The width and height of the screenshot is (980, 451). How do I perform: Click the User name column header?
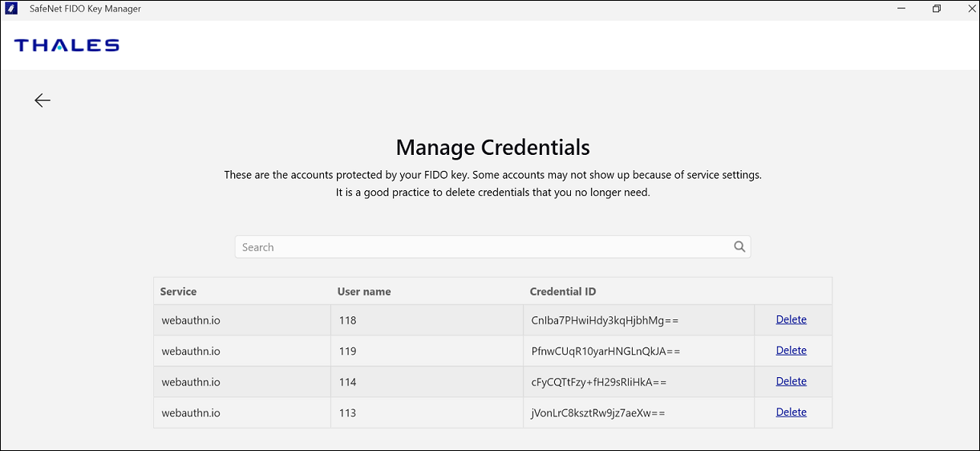coord(364,291)
